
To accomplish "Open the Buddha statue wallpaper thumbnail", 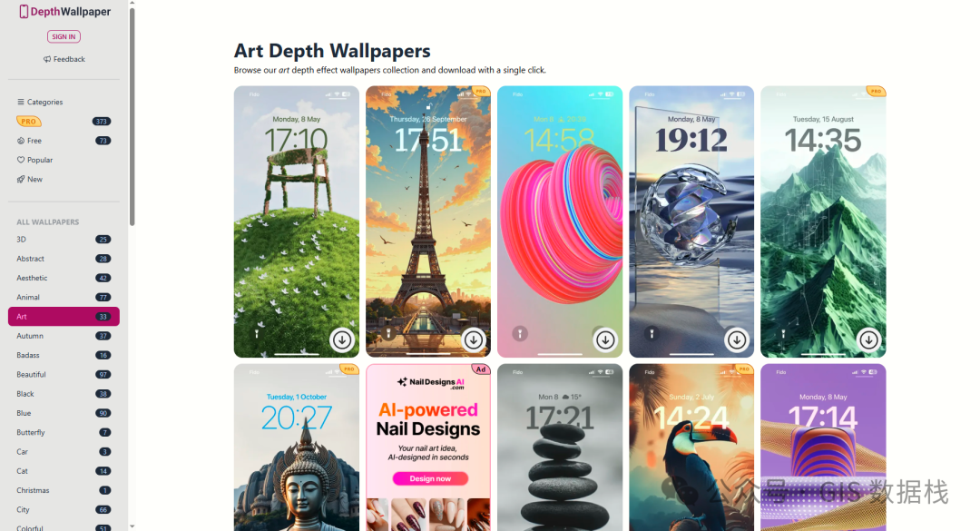I will point(296,447).
